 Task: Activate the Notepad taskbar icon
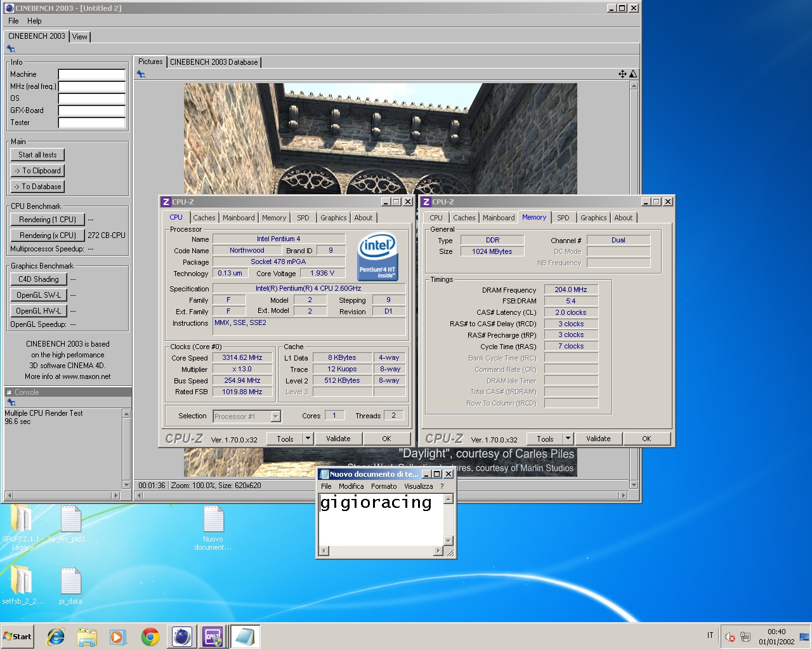coord(244,637)
